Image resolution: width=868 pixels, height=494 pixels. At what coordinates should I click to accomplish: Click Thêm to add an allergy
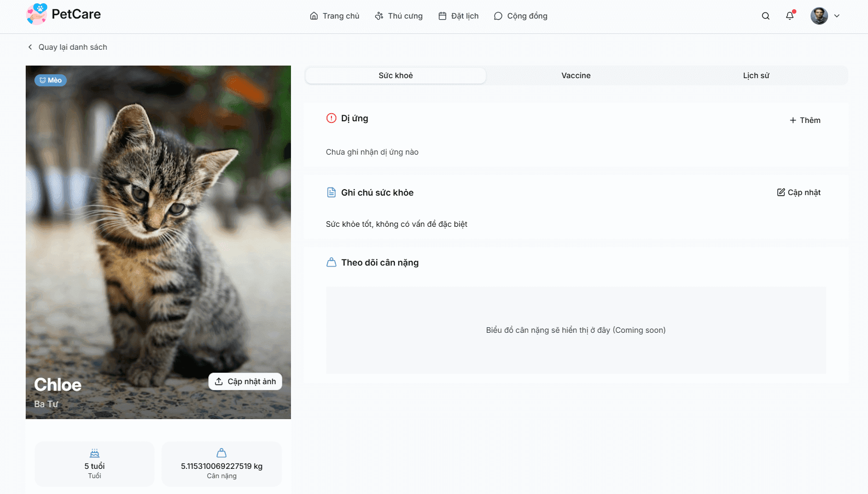click(x=805, y=120)
